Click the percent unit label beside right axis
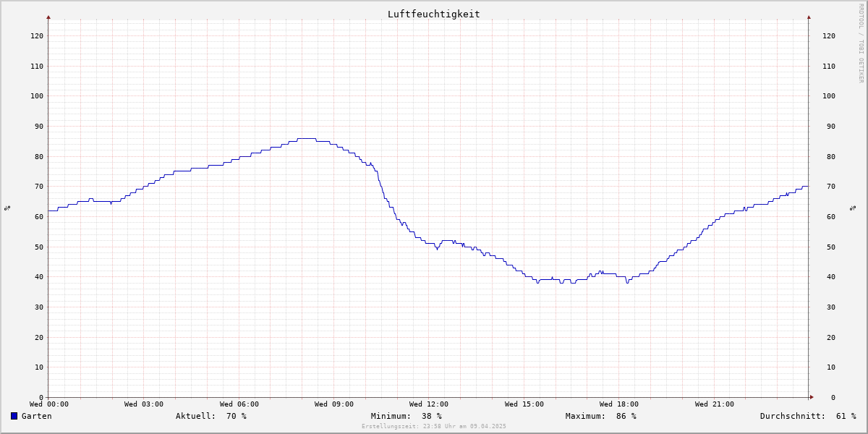This screenshot has height=434, width=868. (x=853, y=208)
